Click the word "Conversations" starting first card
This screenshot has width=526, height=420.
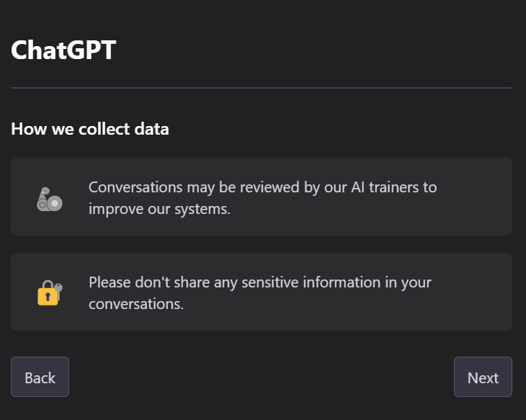point(135,187)
